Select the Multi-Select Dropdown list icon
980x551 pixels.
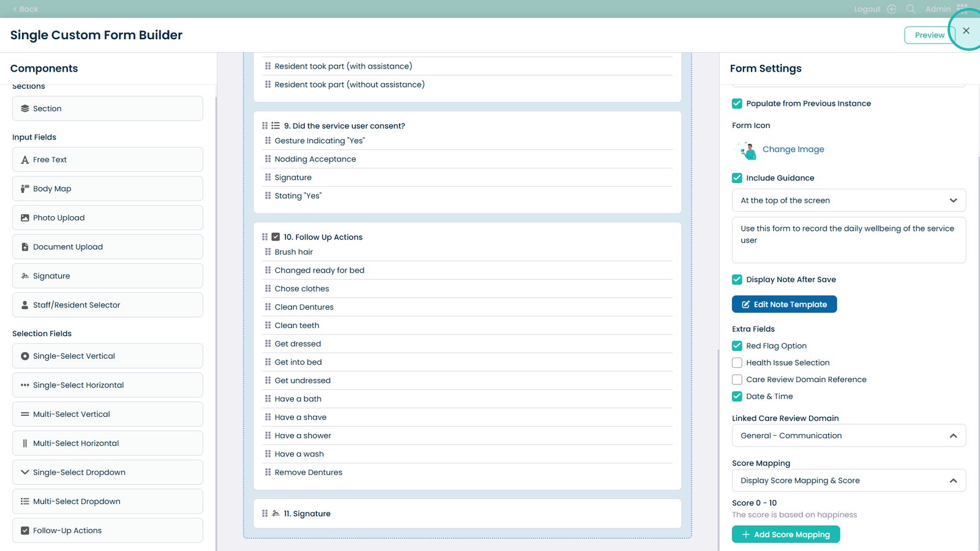coord(25,501)
